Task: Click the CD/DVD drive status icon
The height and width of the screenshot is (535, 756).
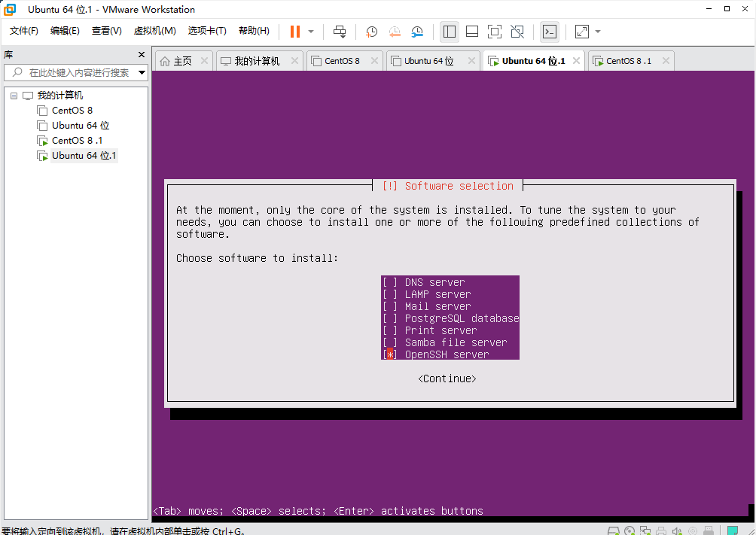Action: coord(629,530)
